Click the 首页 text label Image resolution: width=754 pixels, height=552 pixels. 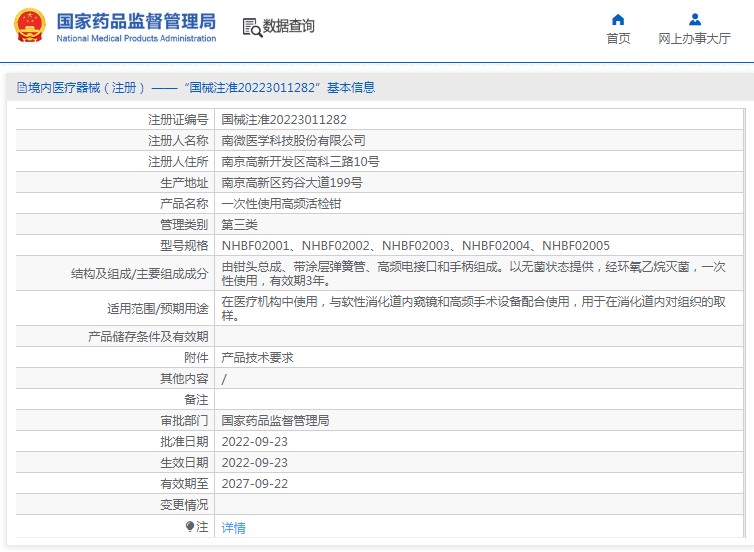(618, 38)
